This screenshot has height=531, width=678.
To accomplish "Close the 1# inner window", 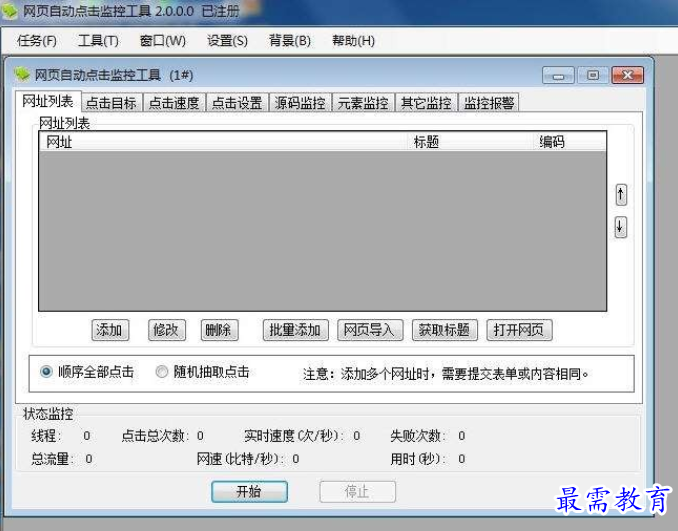I will 628,75.
